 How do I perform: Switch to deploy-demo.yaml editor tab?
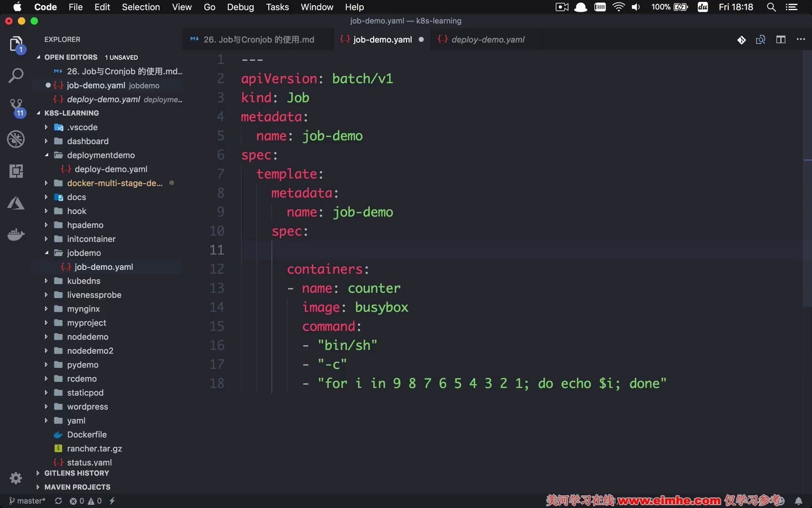point(486,40)
